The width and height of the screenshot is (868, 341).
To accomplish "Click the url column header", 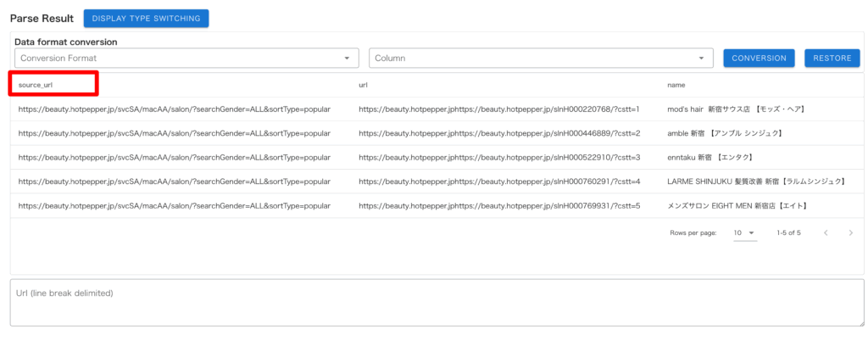I will click(363, 85).
